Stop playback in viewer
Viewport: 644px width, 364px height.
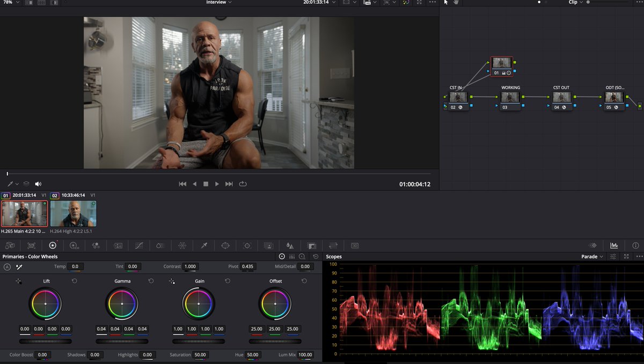[x=206, y=184]
